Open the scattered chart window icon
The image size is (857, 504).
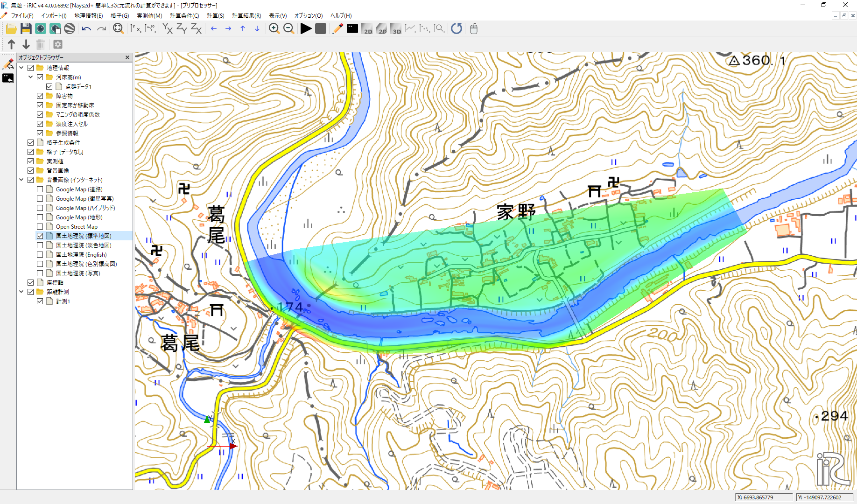tap(425, 29)
